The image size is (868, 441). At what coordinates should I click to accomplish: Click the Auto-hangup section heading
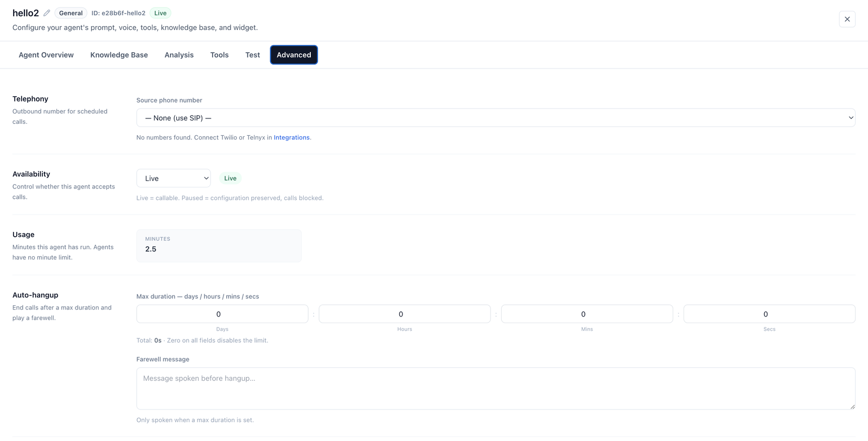click(x=35, y=295)
